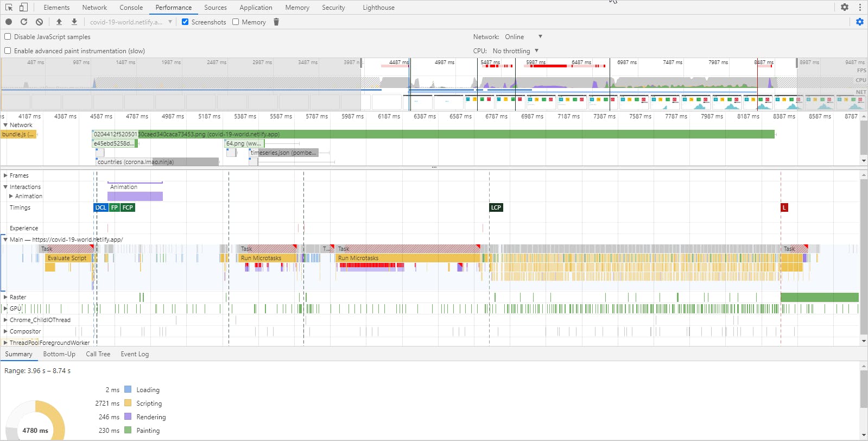
Task: Open the Sources tab
Action: [216, 8]
